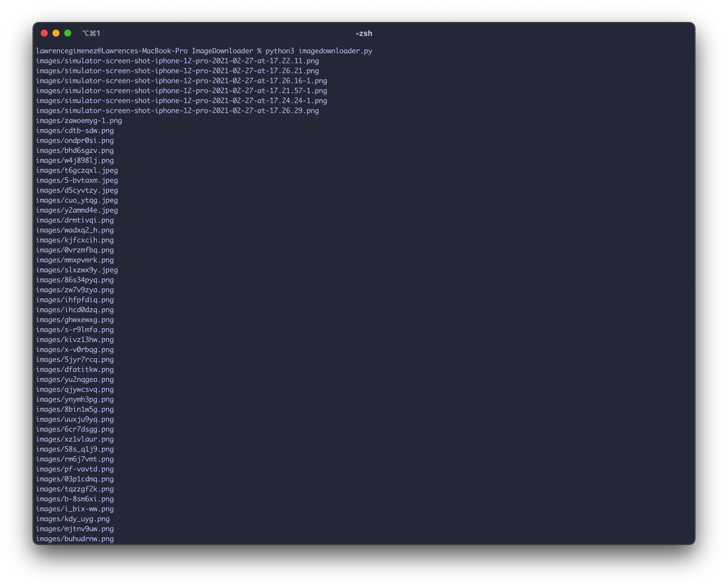This screenshot has width=728, height=588.
Task: Click the python3 imagedownloader.py command text
Action: pos(319,51)
